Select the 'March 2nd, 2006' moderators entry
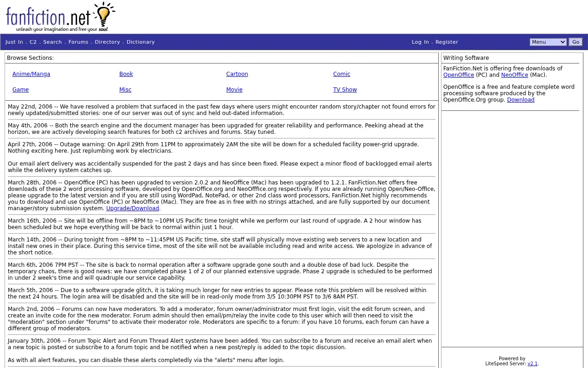The width and height of the screenshot is (588, 368). pos(221,319)
